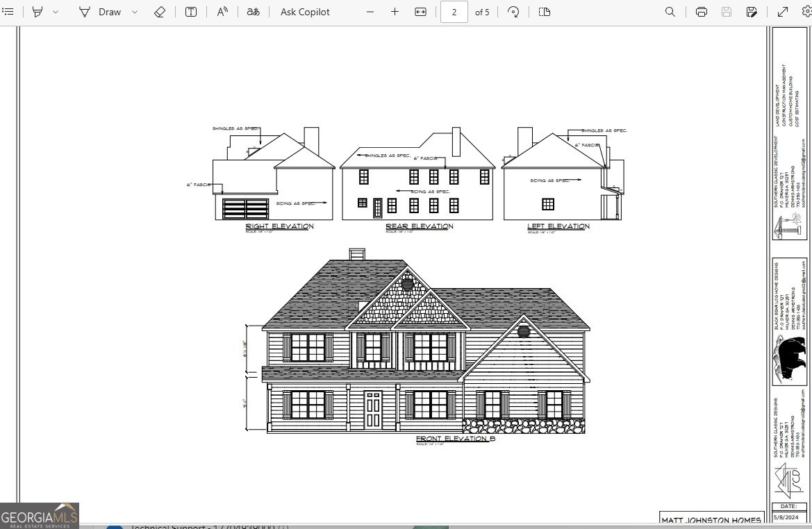The image size is (812, 529).
Task: Click the front elevation house drawing
Action: [426, 342]
